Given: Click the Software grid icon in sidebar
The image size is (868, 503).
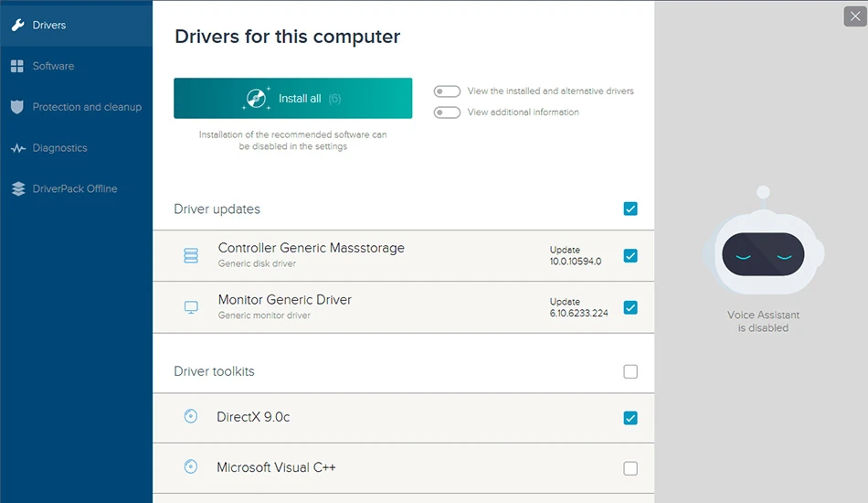Looking at the screenshot, I should click(17, 66).
